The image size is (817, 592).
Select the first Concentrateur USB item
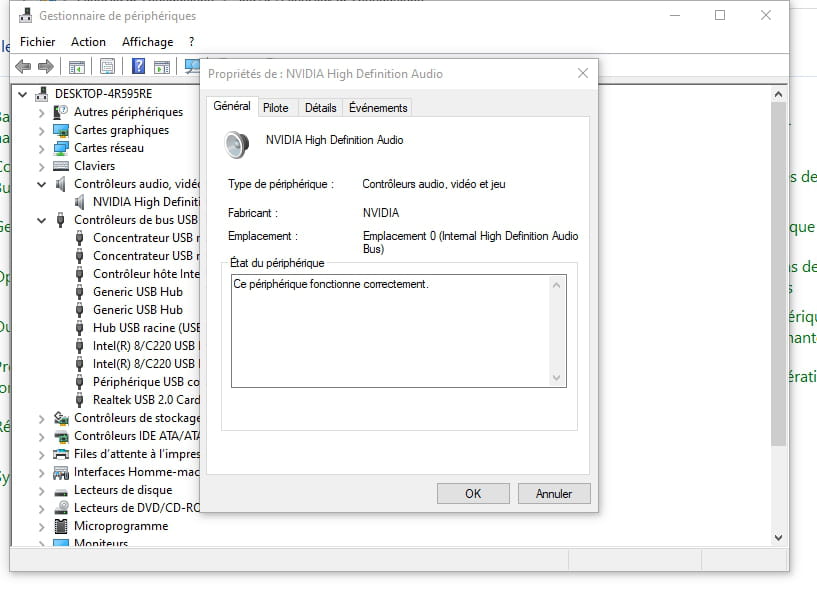pyautogui.click(x=146, y=238)
